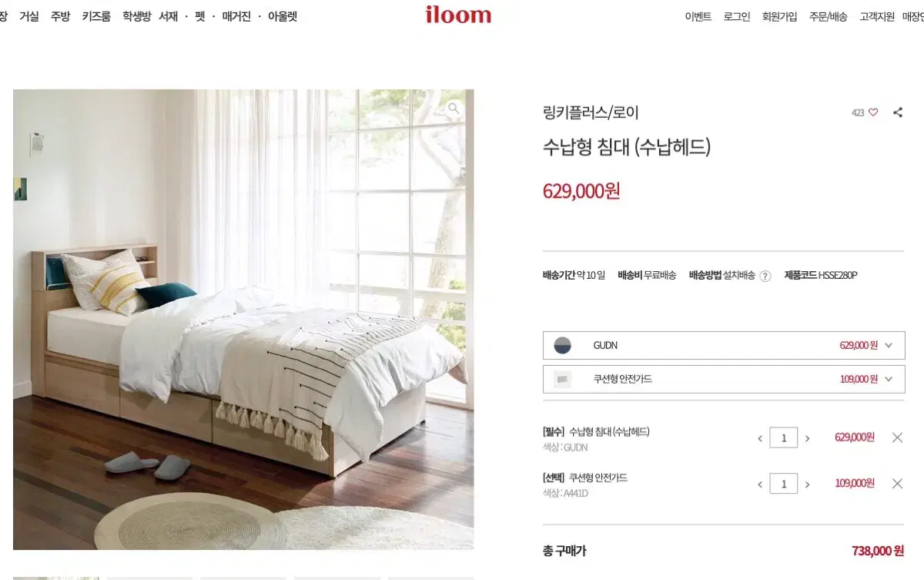This screenshot has width=924, height=580.
Task: Click the magnifier zoom icon on product image
Action: [x=454, y=109]
